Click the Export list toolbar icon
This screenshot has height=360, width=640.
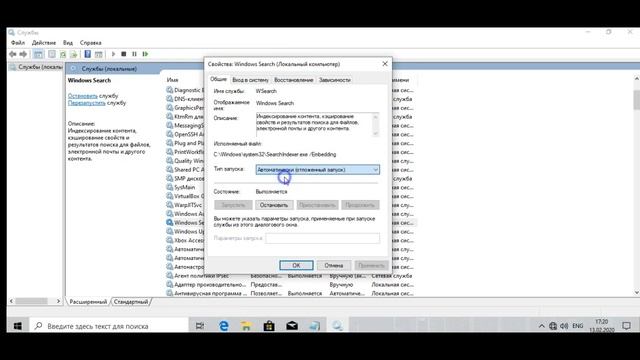tap(73, 54)
